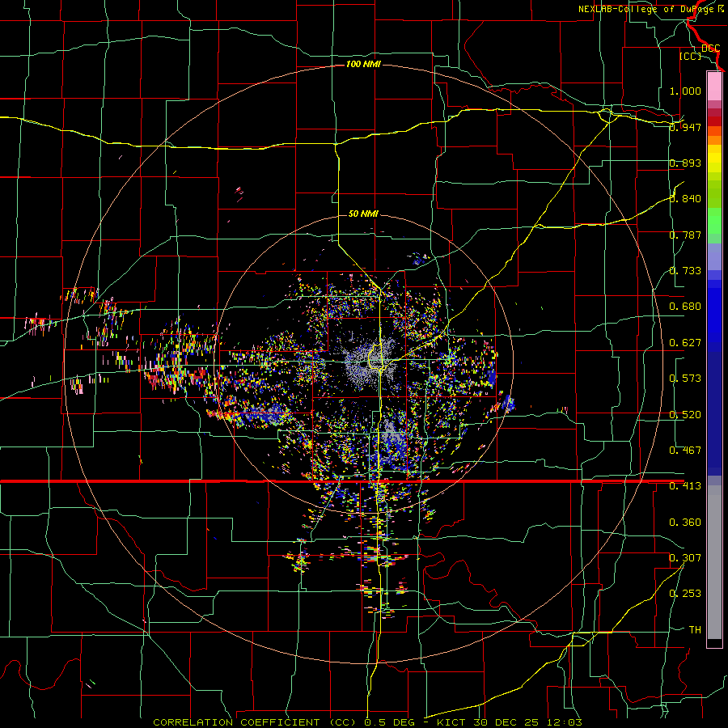Click the 0.253 legend value

pos(685,594)
